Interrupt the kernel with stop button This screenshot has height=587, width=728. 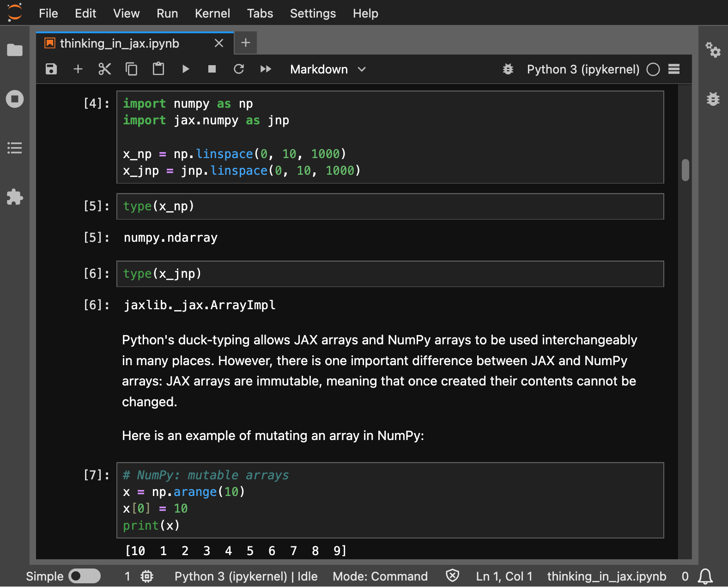coord(212,69)
